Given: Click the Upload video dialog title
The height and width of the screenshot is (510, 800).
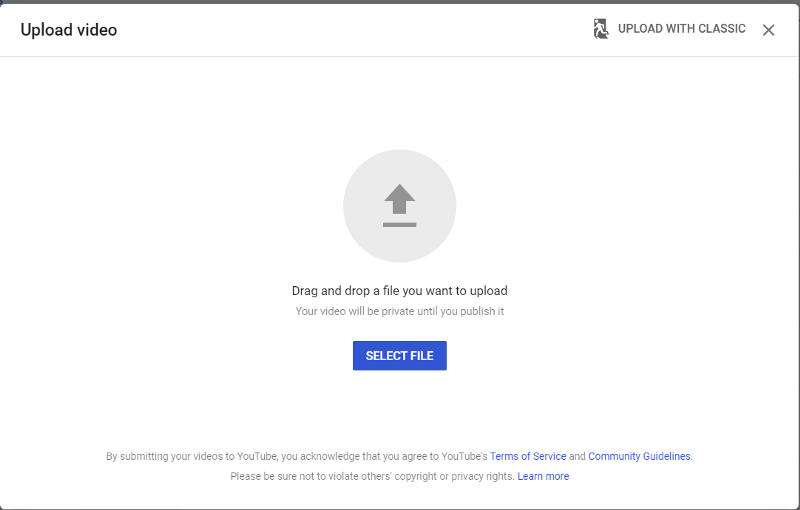Looking at the screenshot, I should point(68,30).
